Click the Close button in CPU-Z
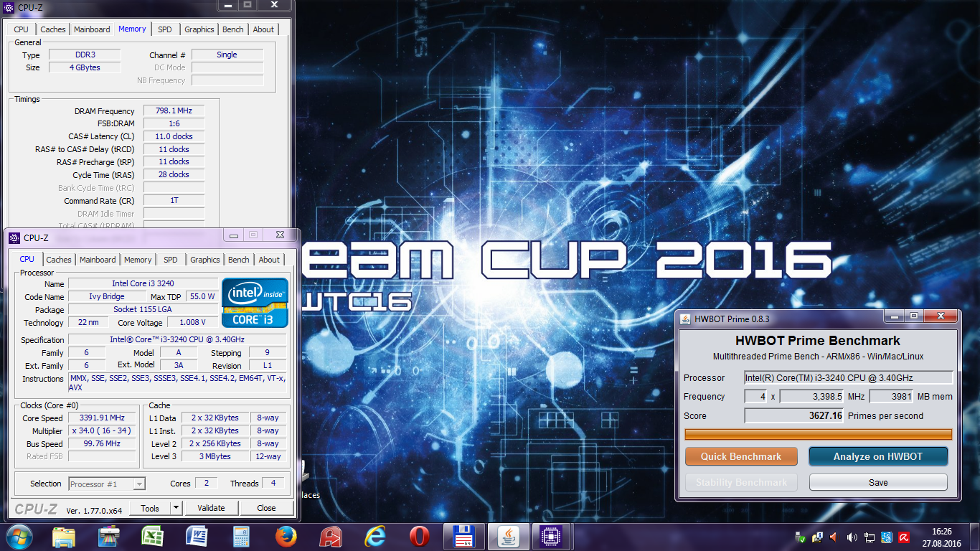The image size is (980, 551). coord(266,508)
